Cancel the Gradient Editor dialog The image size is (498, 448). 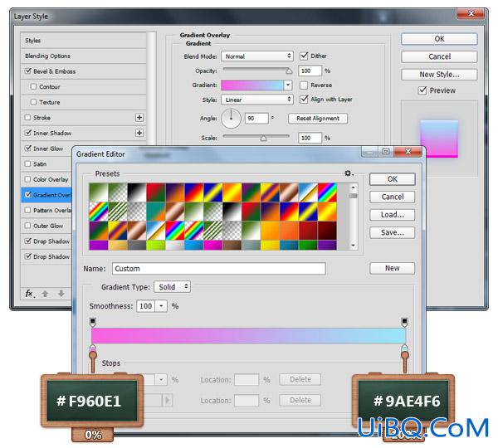pos(393,197)
